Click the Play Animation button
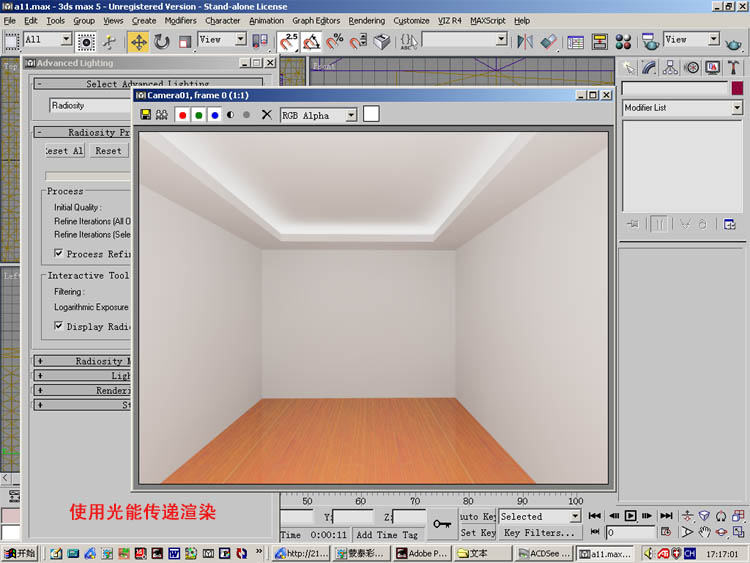 630,516
